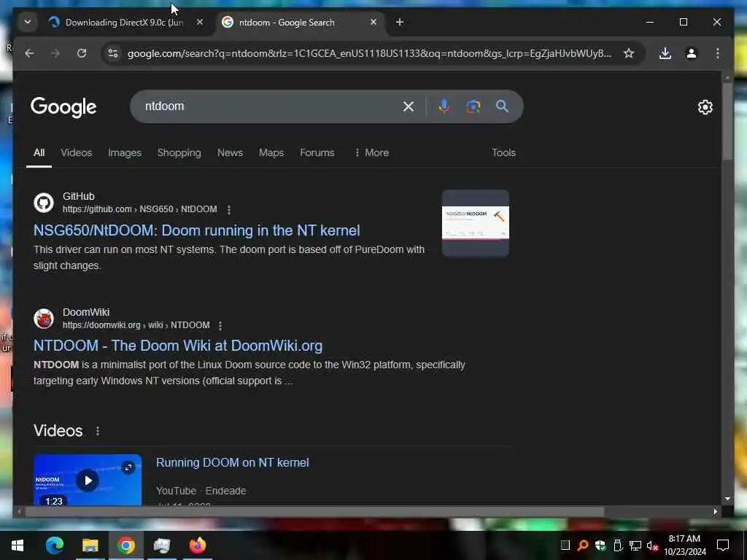Image resolution: width=747 pixels, height=560 pixels.
Task: Play the NtDOOM video thumbnail
Action: coord(88,481)
